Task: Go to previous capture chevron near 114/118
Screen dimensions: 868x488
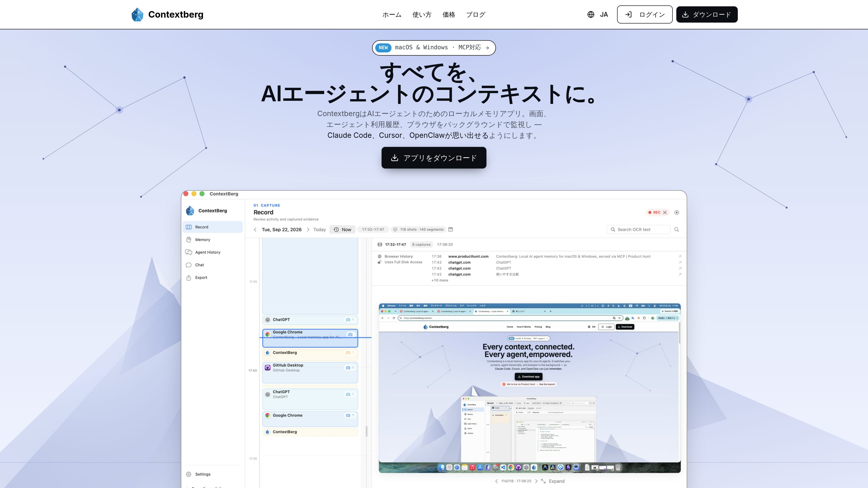Action: pos(496,481)
